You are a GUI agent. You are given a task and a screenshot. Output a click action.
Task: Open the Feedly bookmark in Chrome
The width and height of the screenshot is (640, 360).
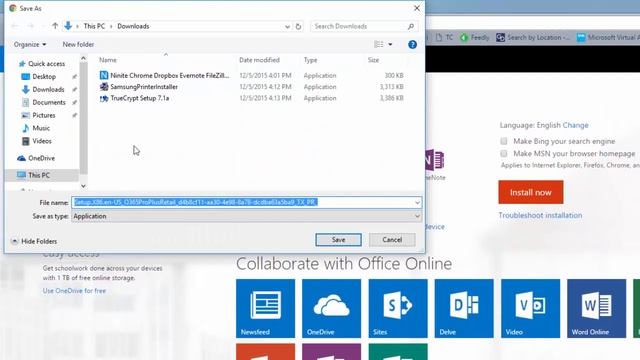pos(475,38)
